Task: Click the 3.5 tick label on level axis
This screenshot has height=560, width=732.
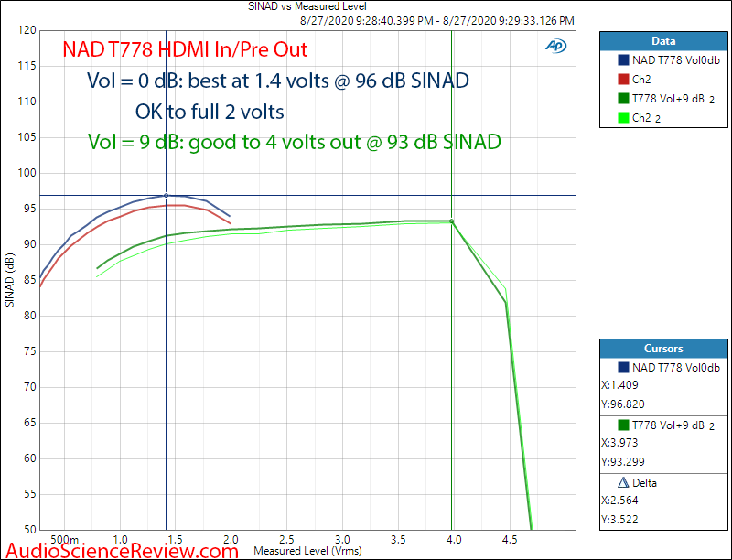Action: click(398, 540)
